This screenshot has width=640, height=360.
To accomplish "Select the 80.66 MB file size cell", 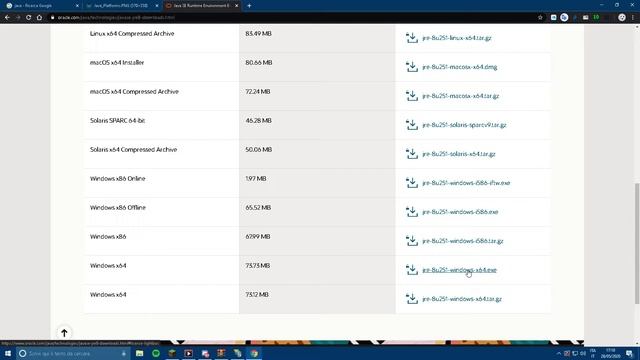I will 259,62.
